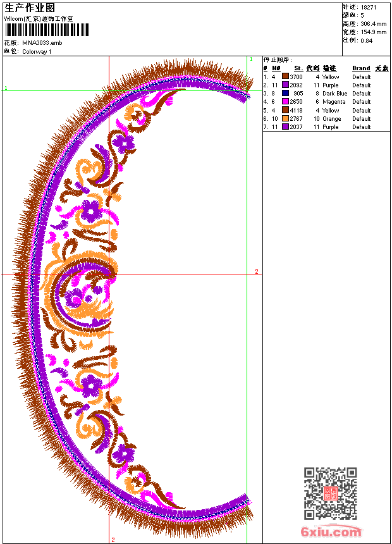Image resolution: width=392 pixels, height=544 pixels.
Task: Click the Yellow description in row 4118
Action: 331,110
